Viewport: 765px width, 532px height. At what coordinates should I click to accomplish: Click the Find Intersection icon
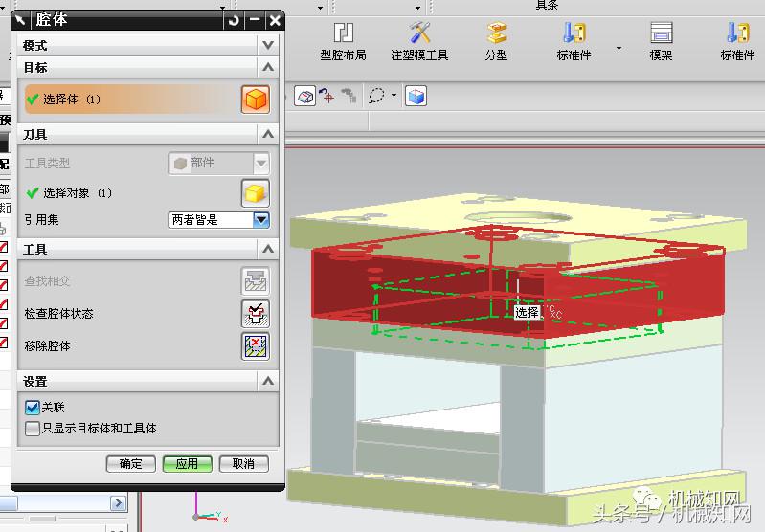click(x=256, y=281)
